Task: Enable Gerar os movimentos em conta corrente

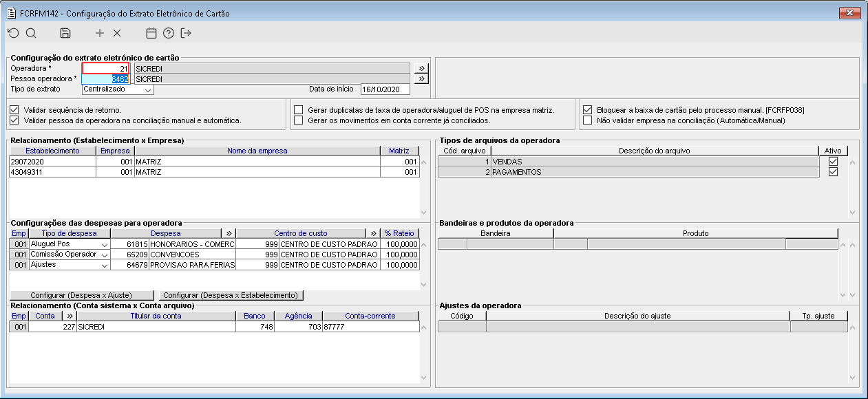Action: pyautogui.click(x=299, y=120)
